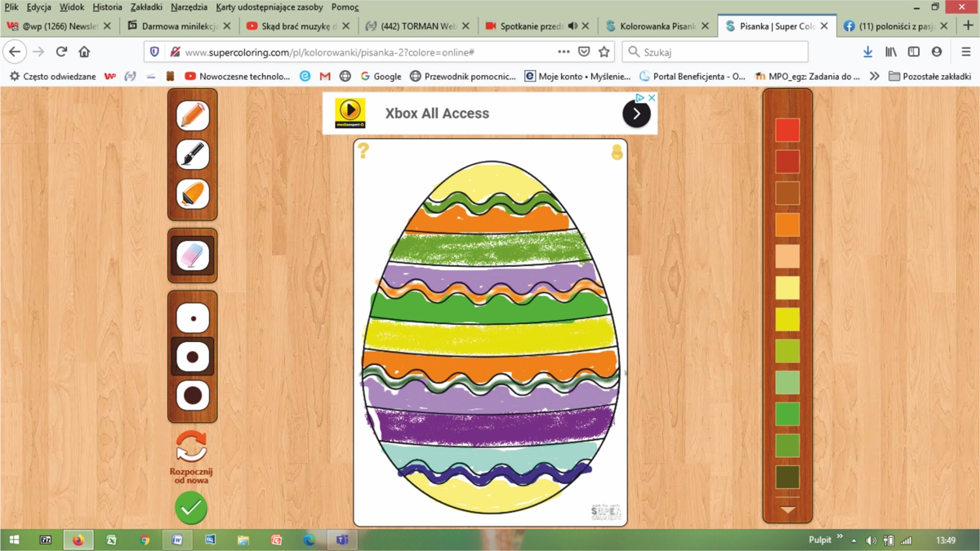This screenshot has width=980, height=551.
Task: Click the yellow print icon on canvas
Action: coord(617,151)
